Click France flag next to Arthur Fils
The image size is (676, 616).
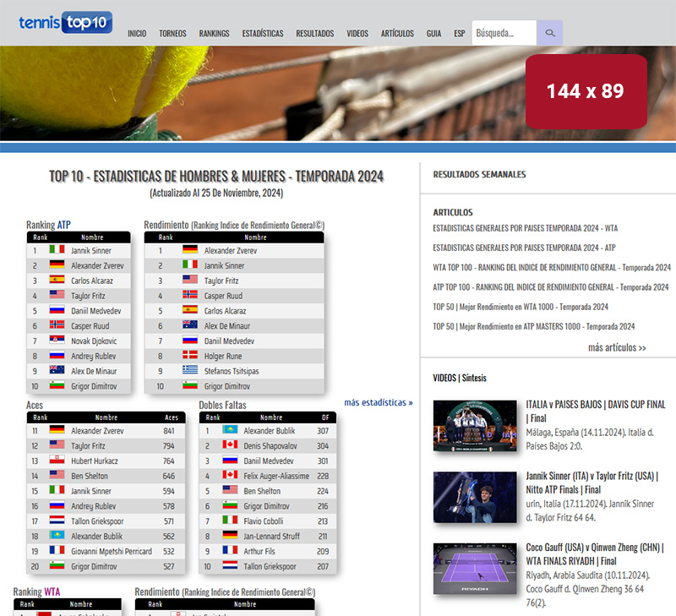[x=230, y=550]
